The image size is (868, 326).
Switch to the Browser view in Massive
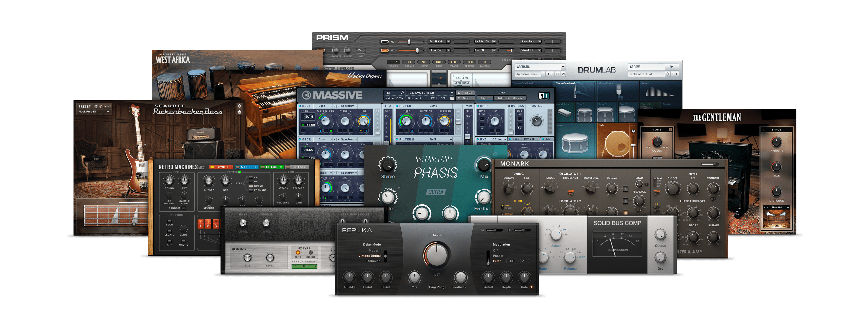518,98
